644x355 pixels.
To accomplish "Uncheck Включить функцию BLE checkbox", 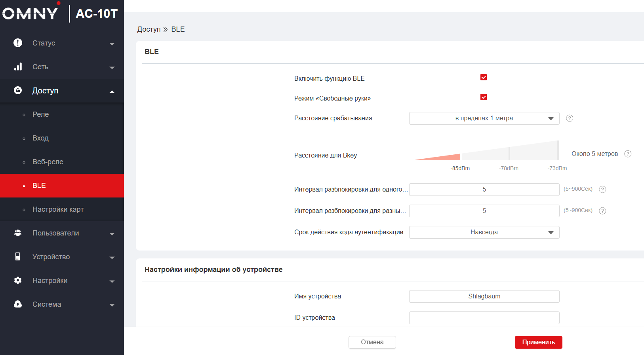I will pos(484,78).
